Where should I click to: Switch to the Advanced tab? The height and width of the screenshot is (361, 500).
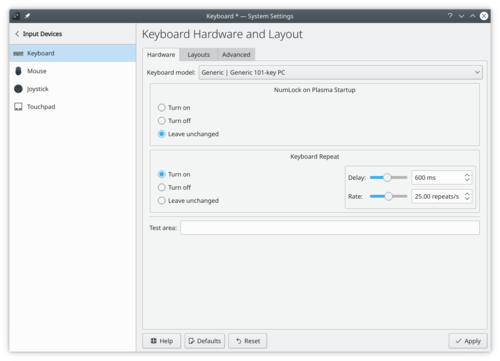tap(236, 55)
